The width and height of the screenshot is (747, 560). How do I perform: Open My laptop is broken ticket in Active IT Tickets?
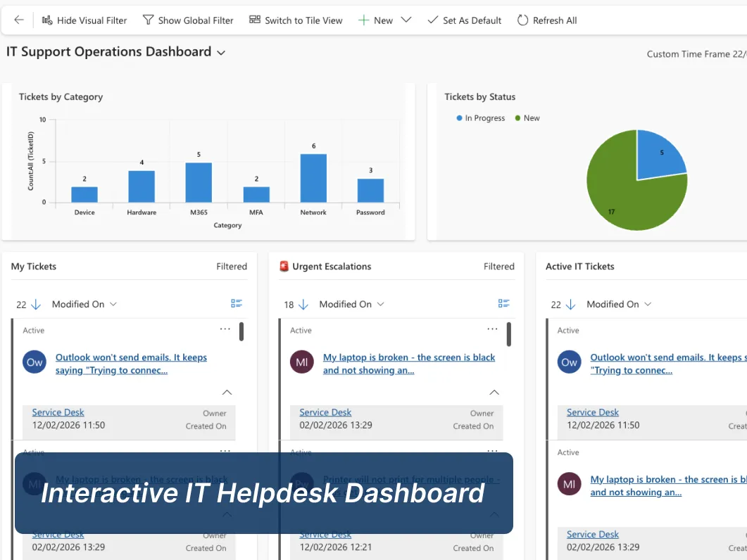668,485
